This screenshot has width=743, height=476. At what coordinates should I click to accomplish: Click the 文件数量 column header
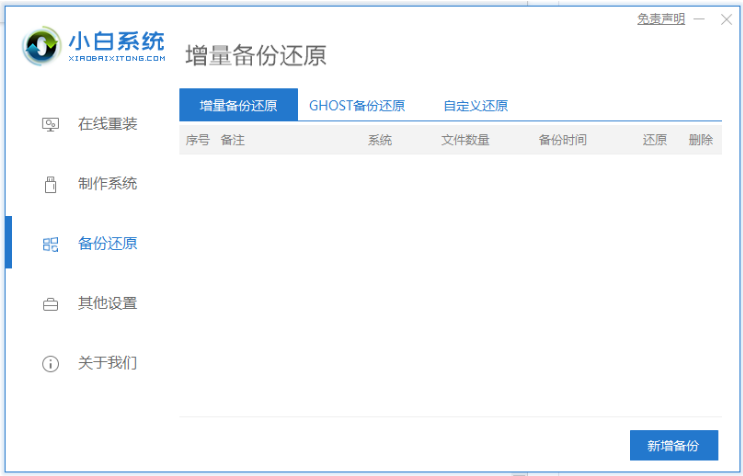pyautogui.click(x=465, y=140)
